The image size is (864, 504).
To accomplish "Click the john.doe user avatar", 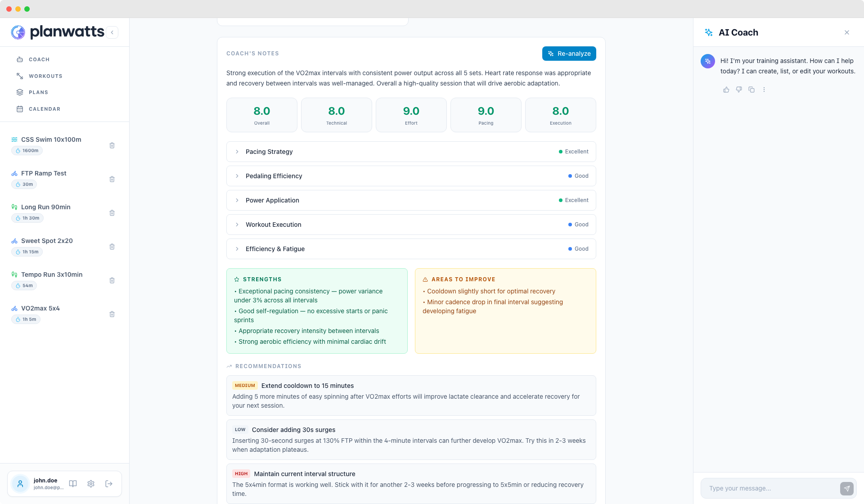I will 20,484.
